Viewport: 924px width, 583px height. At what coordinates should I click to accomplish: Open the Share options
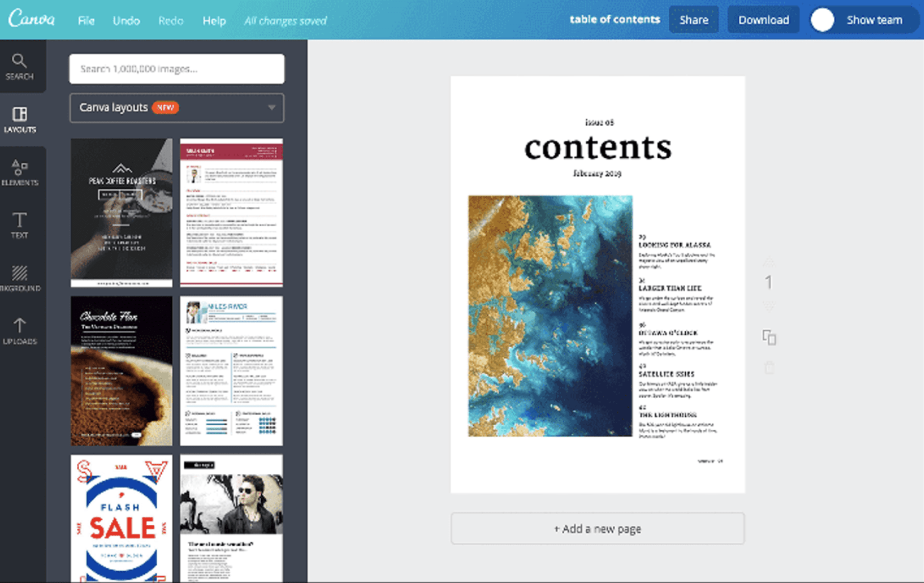click(x=693, y=20)
